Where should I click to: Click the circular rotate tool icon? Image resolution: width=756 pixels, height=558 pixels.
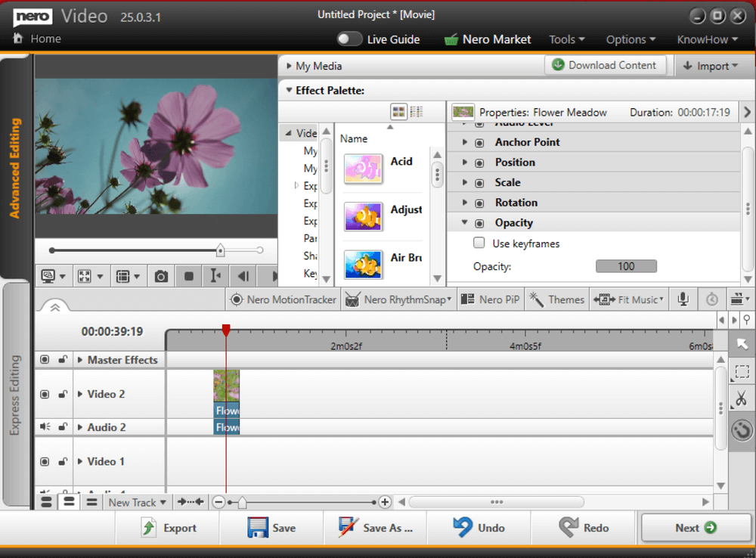(x=742, y=429)
